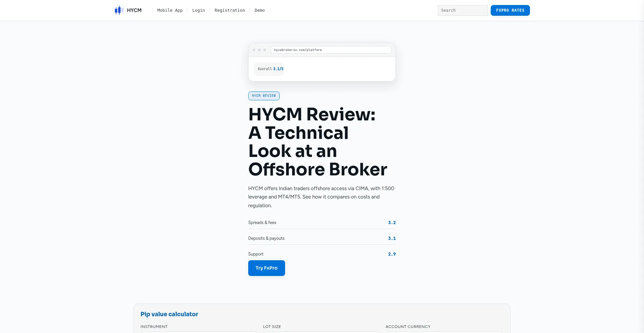Select the Deposits & payouts row label
Image resolution: width=644 pixels, height=333 pixels.
click(266, 238)
